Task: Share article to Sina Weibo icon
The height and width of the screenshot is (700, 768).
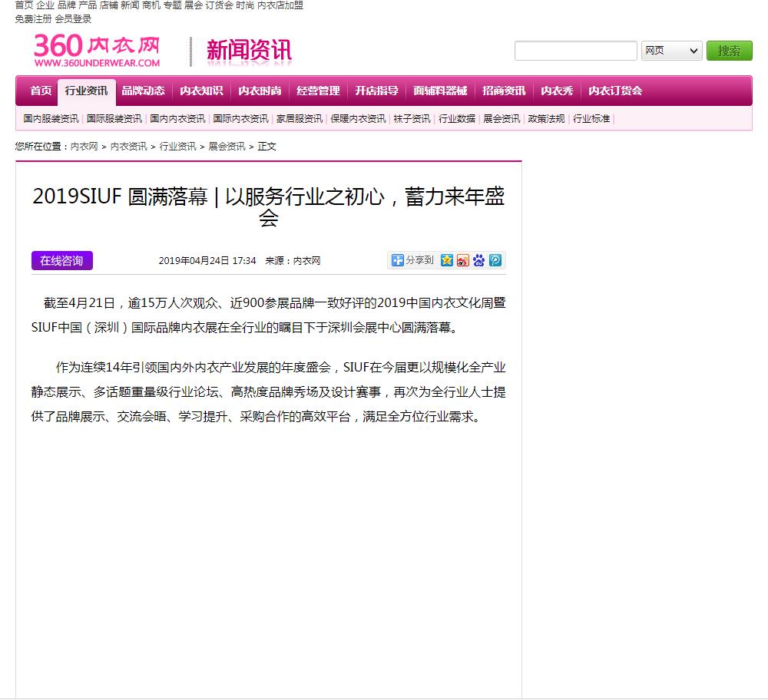Action: [x=463, y=260]
